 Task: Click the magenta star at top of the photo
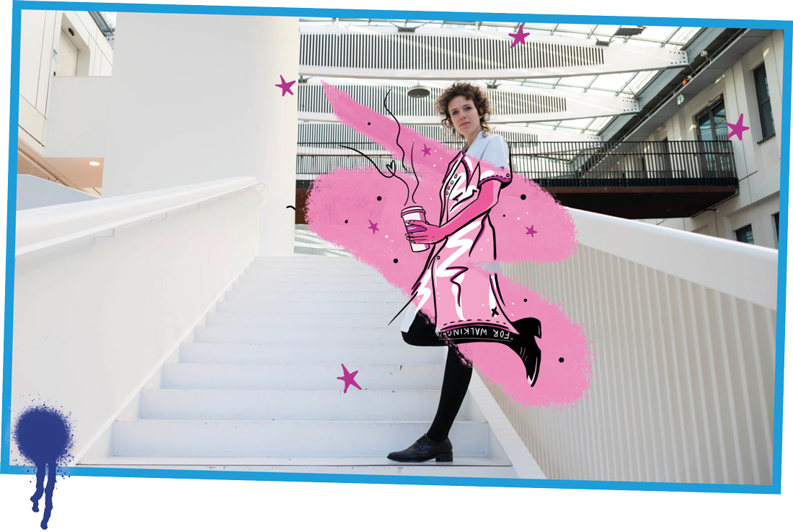click(x=518, y=36)
